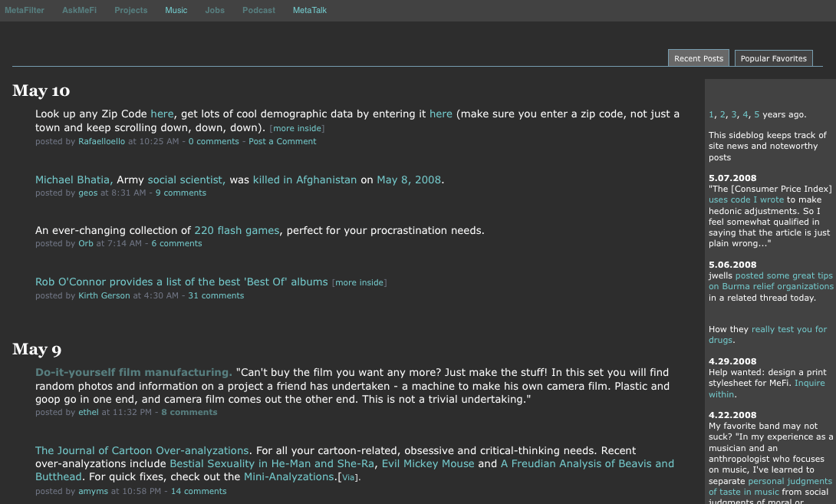Open the 'social scientist,' link
This screenshot has width=836, height=504.
tap(186, 180)
